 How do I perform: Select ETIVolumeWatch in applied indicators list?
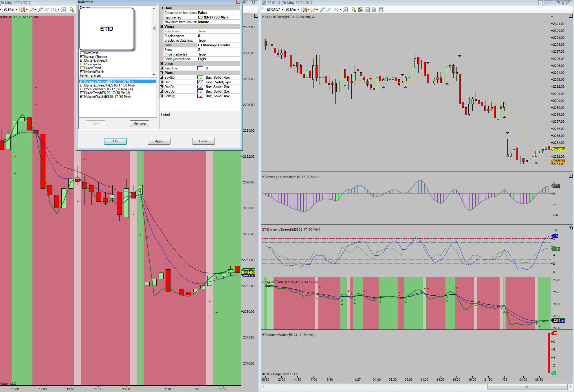click(105, 97)
